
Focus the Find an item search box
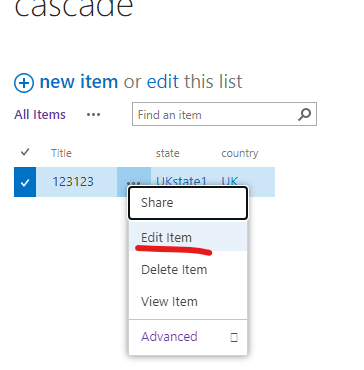coord(215,115)
